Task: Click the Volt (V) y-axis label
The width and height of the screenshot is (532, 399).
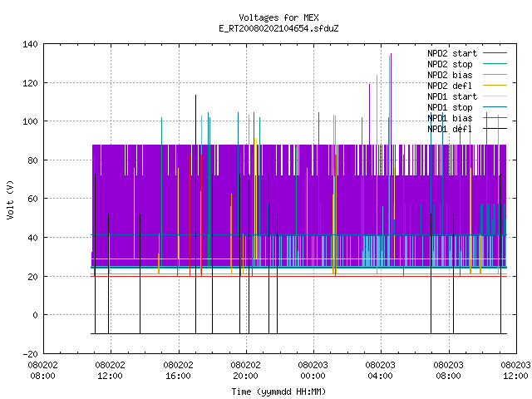Action: click(x=10, y=199)
